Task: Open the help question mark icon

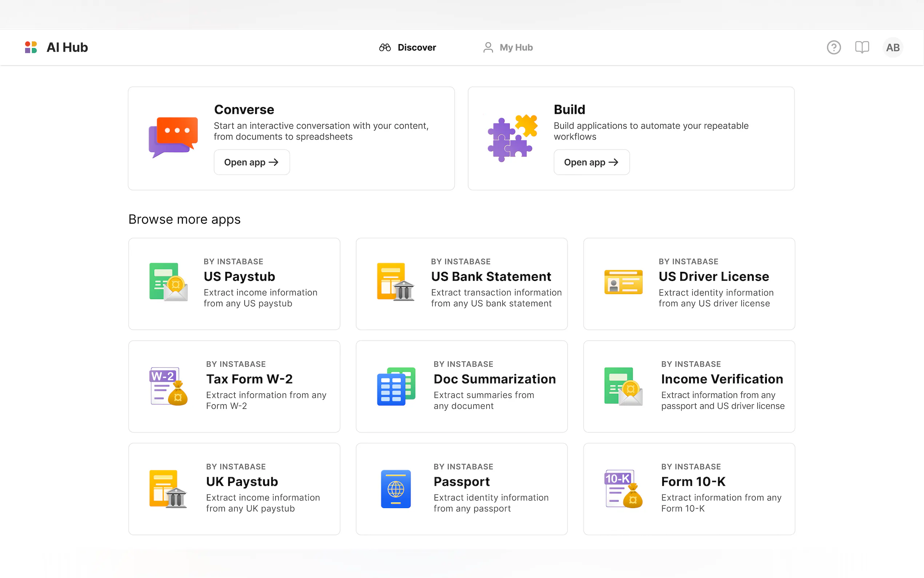Action: coord(833,47)
